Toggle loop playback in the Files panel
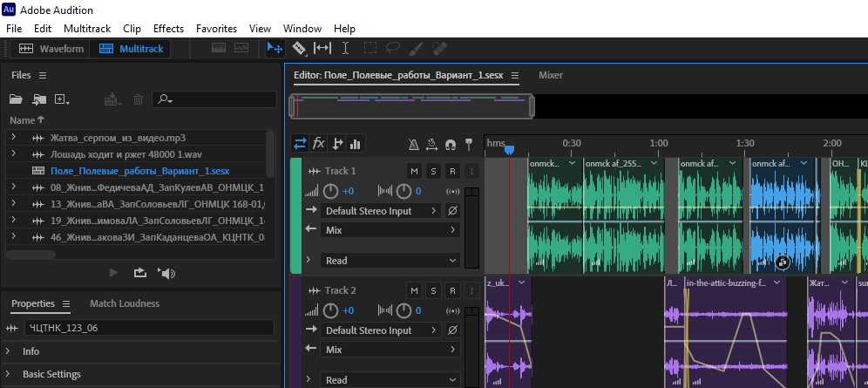 click(x=139, y=273)
